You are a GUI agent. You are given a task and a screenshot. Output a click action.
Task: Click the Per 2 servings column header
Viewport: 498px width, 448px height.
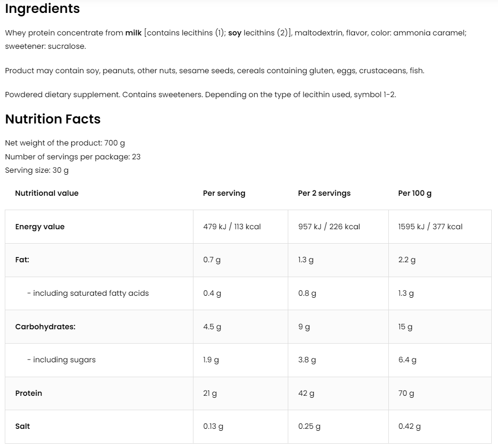coord(324,193)
